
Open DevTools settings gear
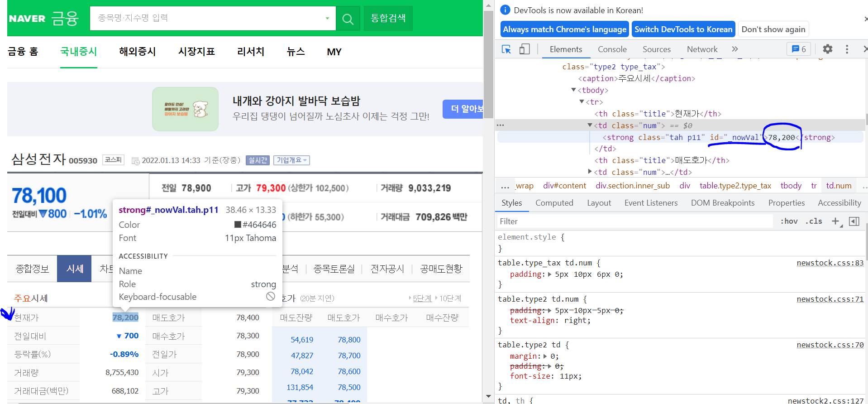click(828, 49)
